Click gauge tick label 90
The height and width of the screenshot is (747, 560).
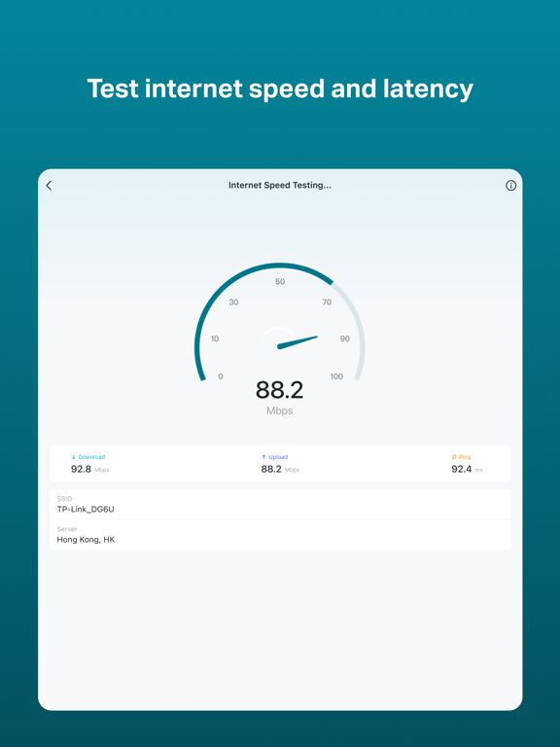345,338
